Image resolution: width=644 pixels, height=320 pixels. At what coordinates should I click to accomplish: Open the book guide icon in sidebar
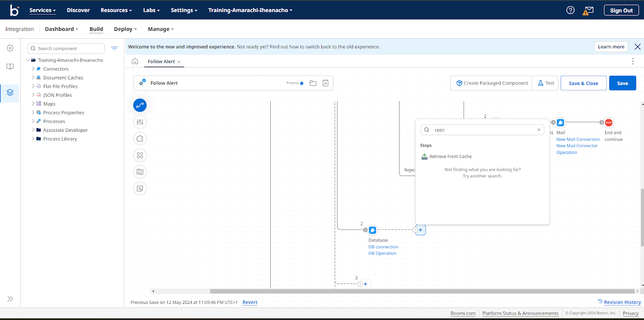coord(10,66)
